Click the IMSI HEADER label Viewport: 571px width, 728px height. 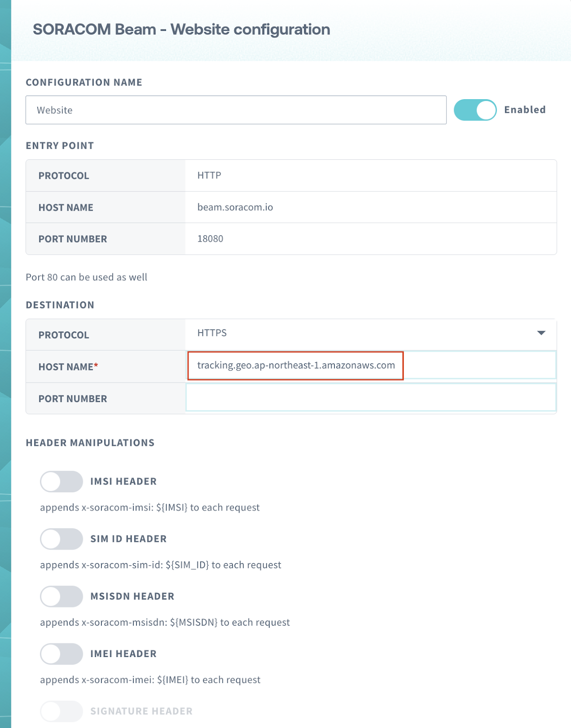pyautogui.click(x=123, y=481)
